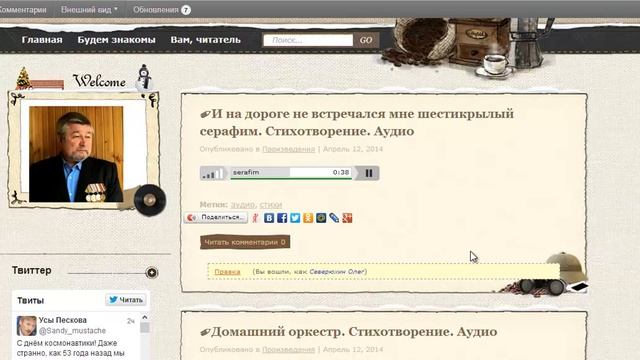The height and width of the screenshot is (360, 640).
Task: Click the vinyl record icon near portrait
Action: point(150,200)
